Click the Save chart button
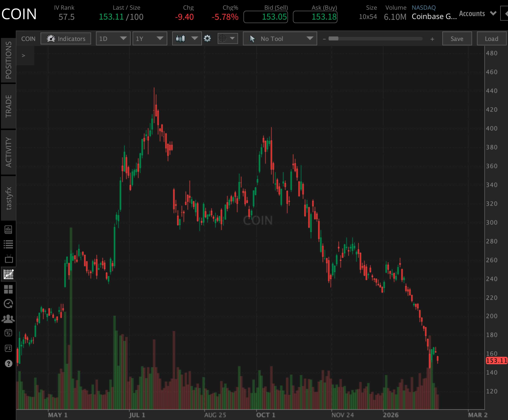The image size is (508, 420). tap(457, 39)
